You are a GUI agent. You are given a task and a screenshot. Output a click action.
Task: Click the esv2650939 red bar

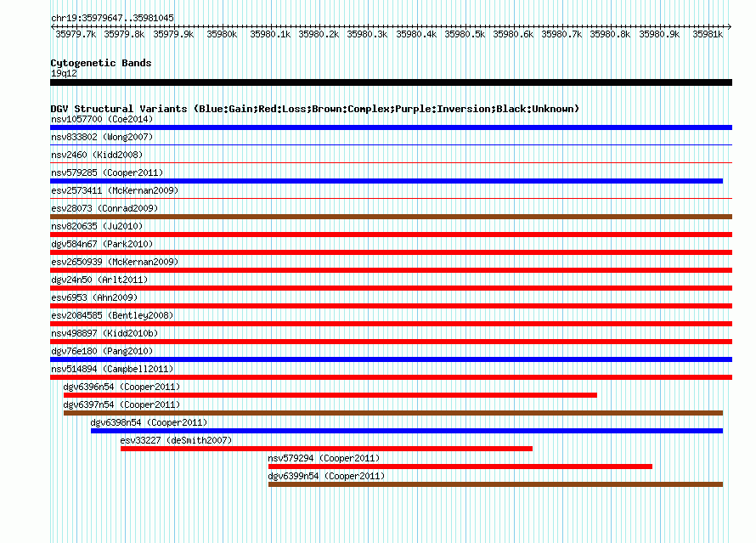tap(391, 270)
